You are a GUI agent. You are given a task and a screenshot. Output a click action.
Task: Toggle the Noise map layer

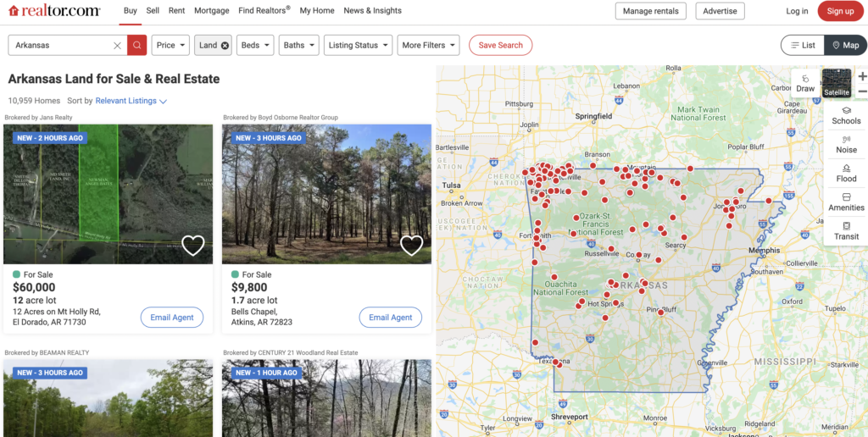pos(847,144)
